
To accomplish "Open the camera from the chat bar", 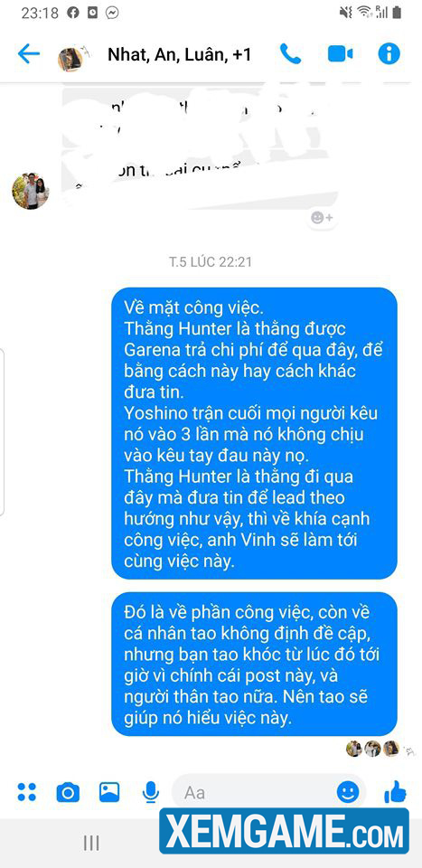I will click(x=68, y=793).
